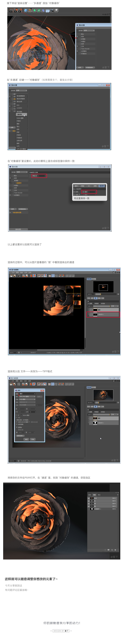122x644 pixels.
Task: Click the 效果... button in first render settings
Action: (x=80, y=67)
